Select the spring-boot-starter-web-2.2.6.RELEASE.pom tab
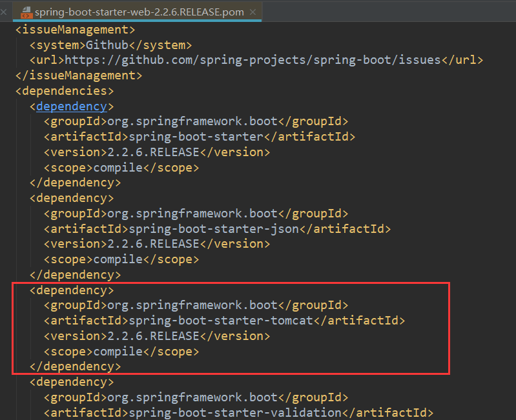Viewport: 516px width, 420px height. pyautogui.click(x=137, y=12)
